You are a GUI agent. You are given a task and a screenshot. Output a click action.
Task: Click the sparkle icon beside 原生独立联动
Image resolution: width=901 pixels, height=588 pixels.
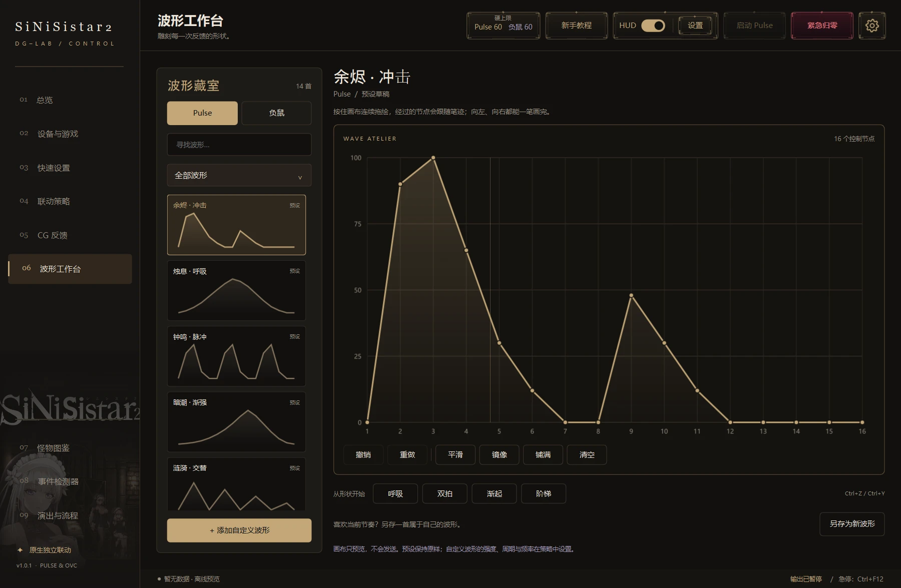tap(20, 550)
